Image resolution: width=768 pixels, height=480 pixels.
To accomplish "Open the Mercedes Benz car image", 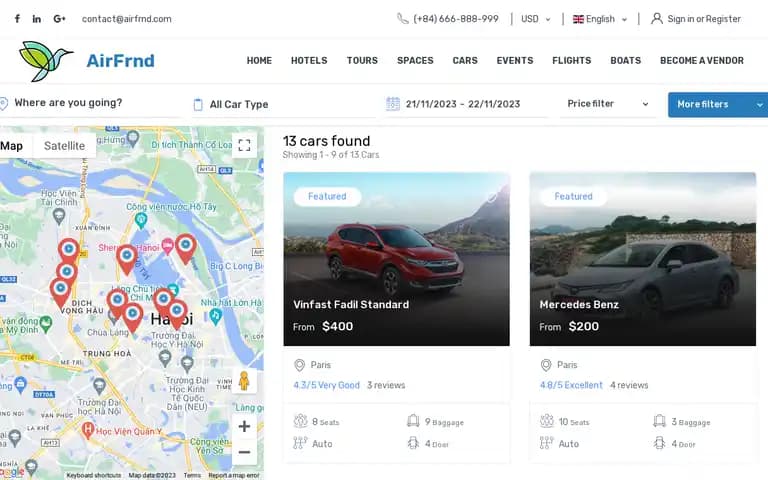I will 643,259.
